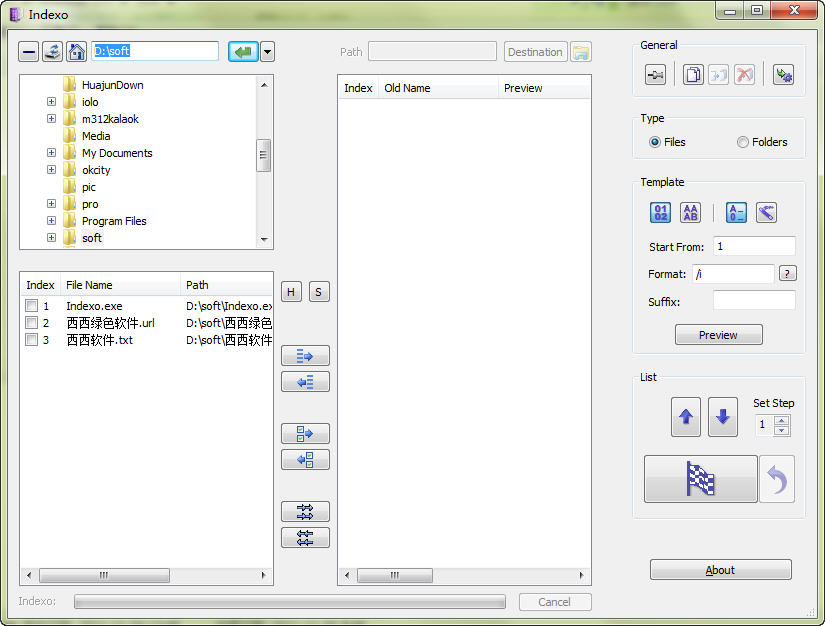This screenshot has width=825, height=626.
Task: Click the AA/AB alphabetic template icon
Action: tap(690, 212)
